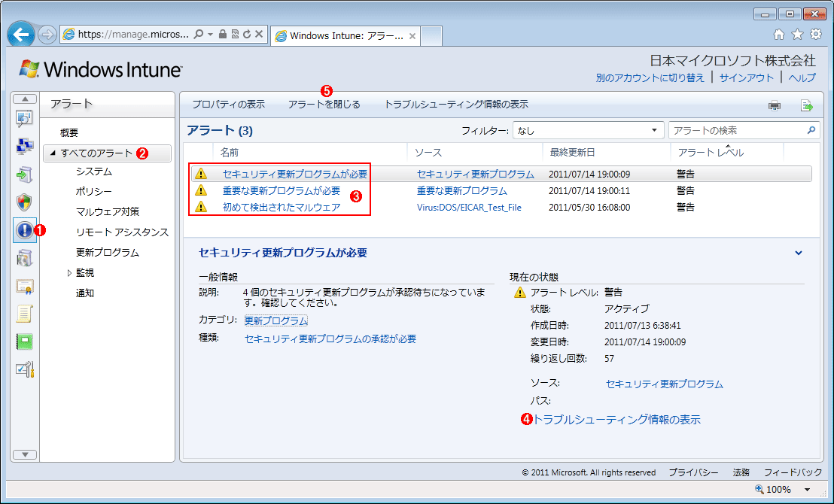
Task: Click the 更新プログラム category link in details
Action: [x=276, y=320]
